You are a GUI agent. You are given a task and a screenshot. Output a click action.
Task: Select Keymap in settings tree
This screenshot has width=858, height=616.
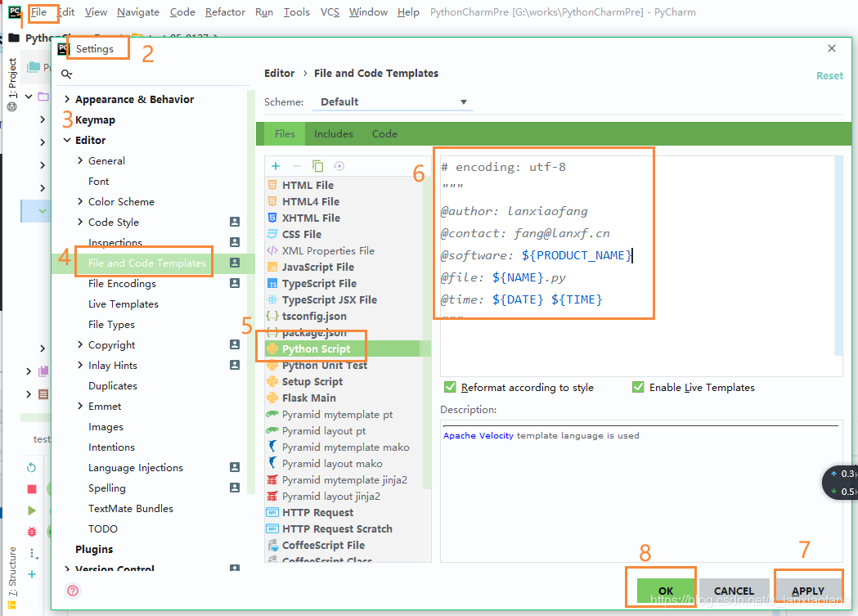pos(95,119)
